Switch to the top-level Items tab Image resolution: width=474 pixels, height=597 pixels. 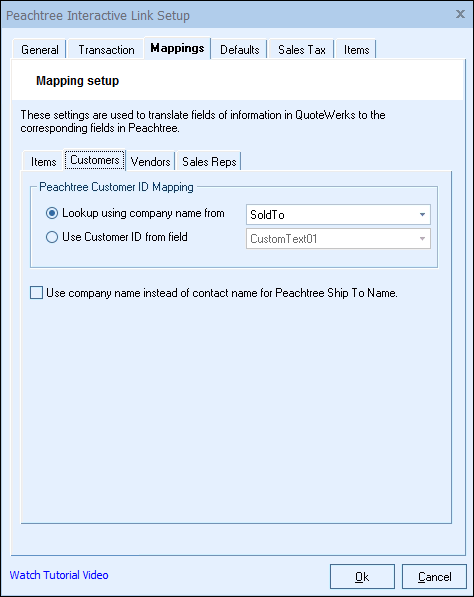click(x=356, y=49)
